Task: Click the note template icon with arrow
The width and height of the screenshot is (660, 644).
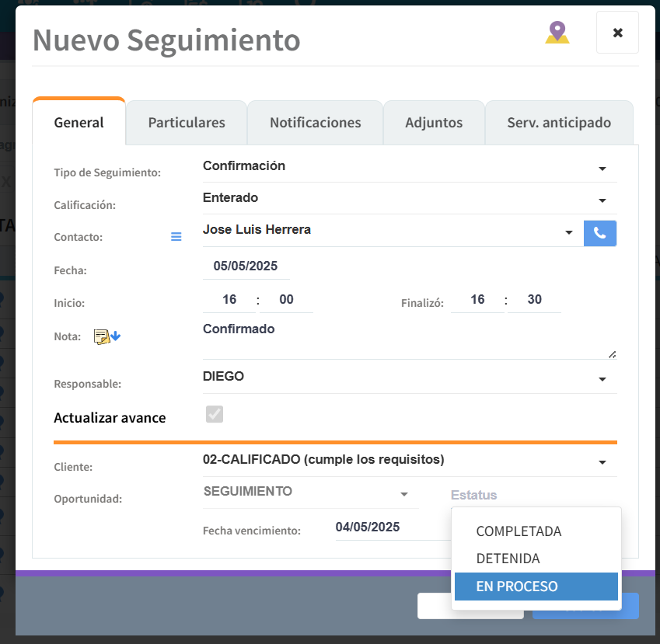Action: tap(107, 336)
